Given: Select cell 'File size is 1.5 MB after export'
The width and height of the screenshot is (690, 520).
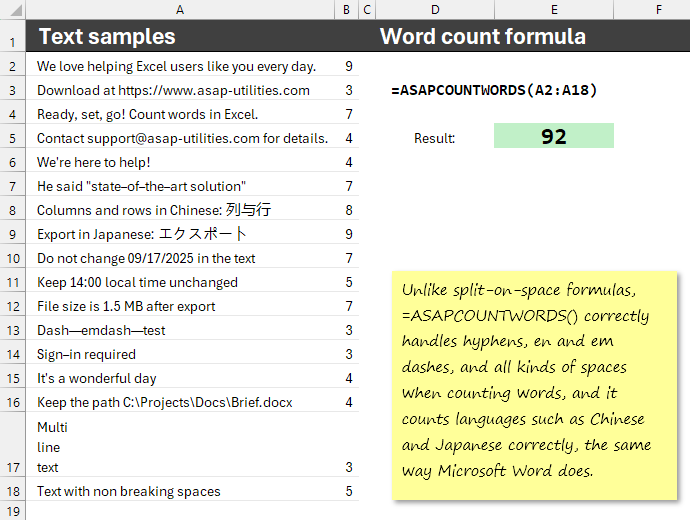Looking at the screenshot, I should point(180,306).
